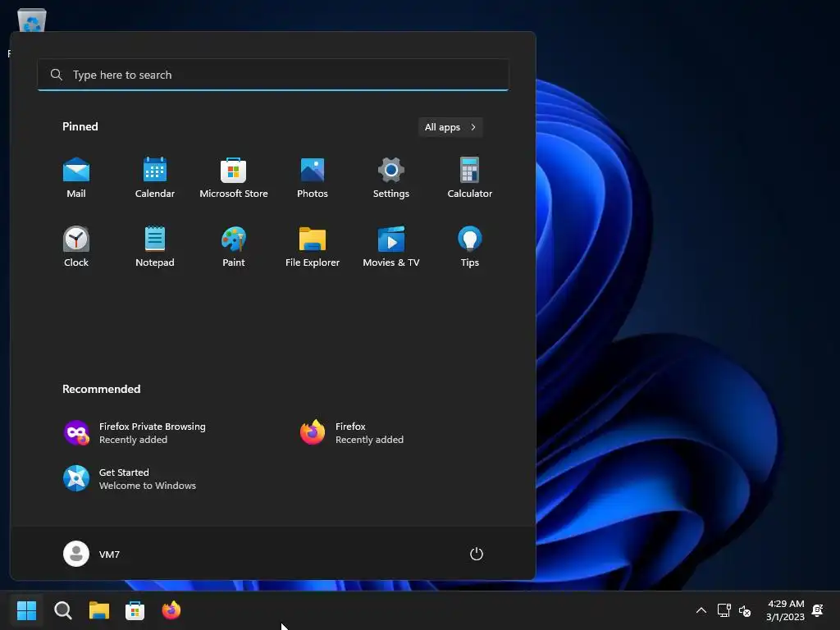Launch the Calendar app

155,178
